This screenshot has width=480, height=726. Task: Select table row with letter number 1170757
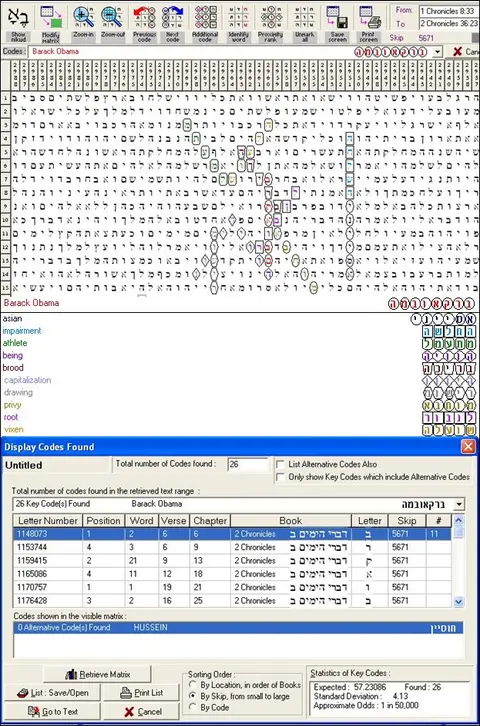tap(232, 588)
